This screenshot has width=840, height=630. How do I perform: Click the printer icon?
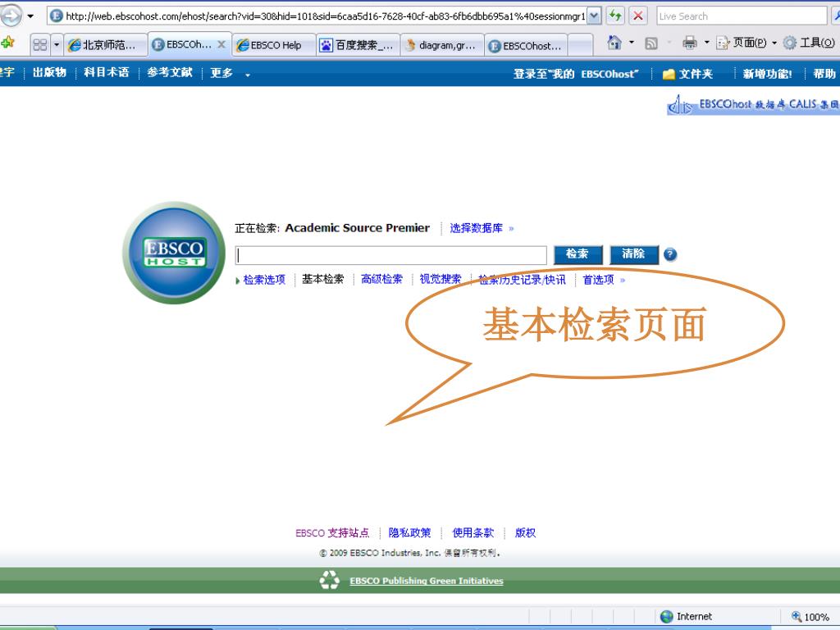[689, 43]
